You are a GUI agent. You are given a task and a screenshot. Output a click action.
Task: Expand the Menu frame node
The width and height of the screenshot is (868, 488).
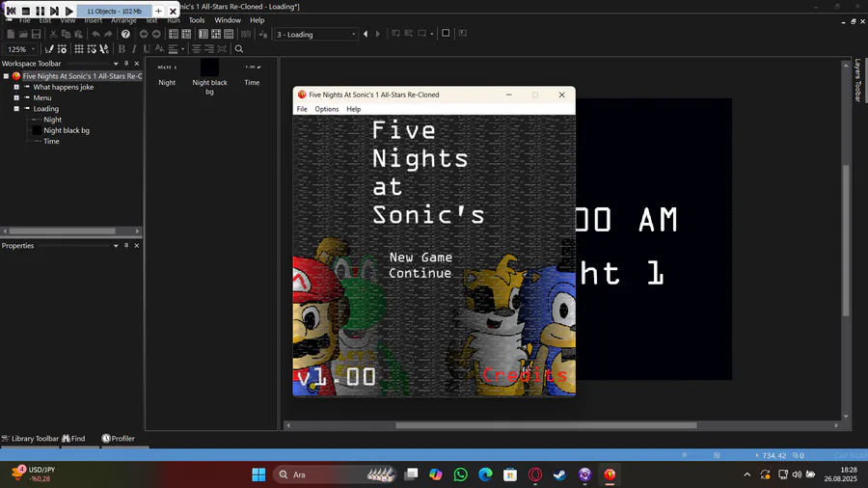click(16, 98)
